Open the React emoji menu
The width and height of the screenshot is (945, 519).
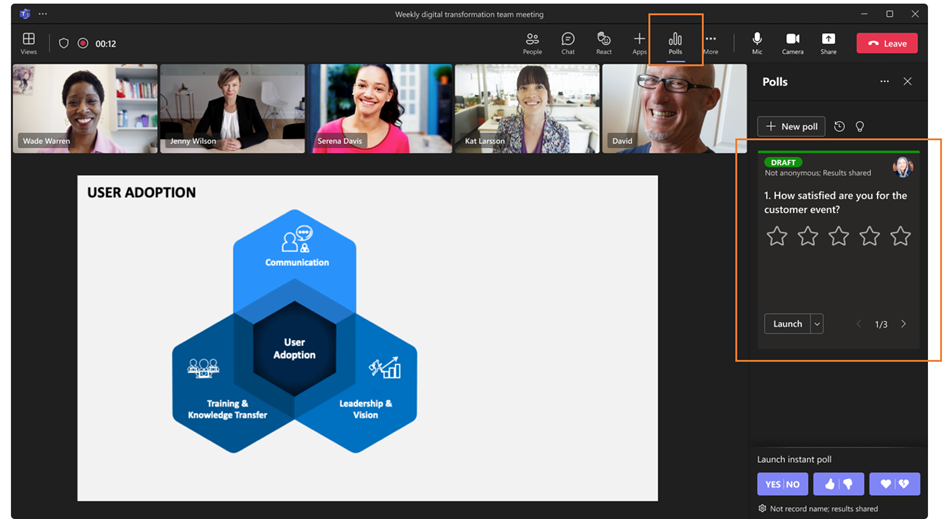tap(603, 43)
